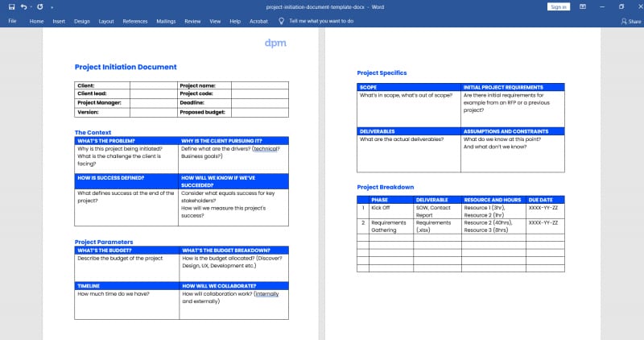Open the Ribbon Display Options icon

(582, 6)
